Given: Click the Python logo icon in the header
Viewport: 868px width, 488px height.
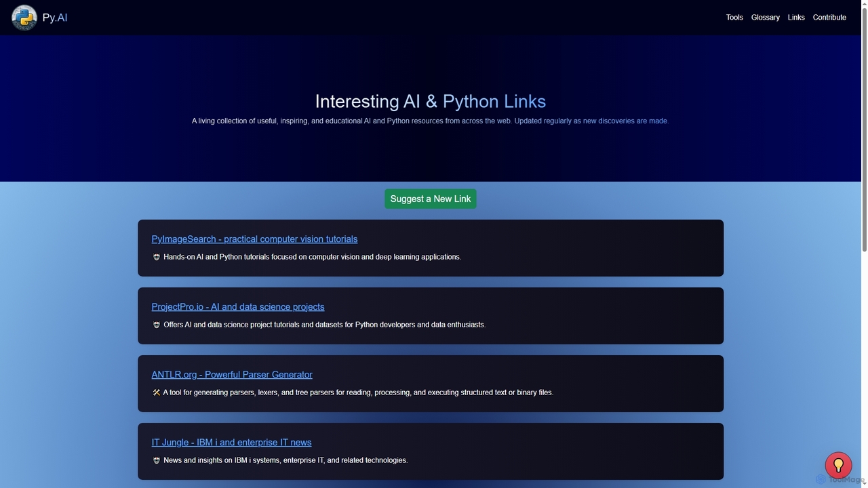Looking at the screenshot, I should [24, 18].
